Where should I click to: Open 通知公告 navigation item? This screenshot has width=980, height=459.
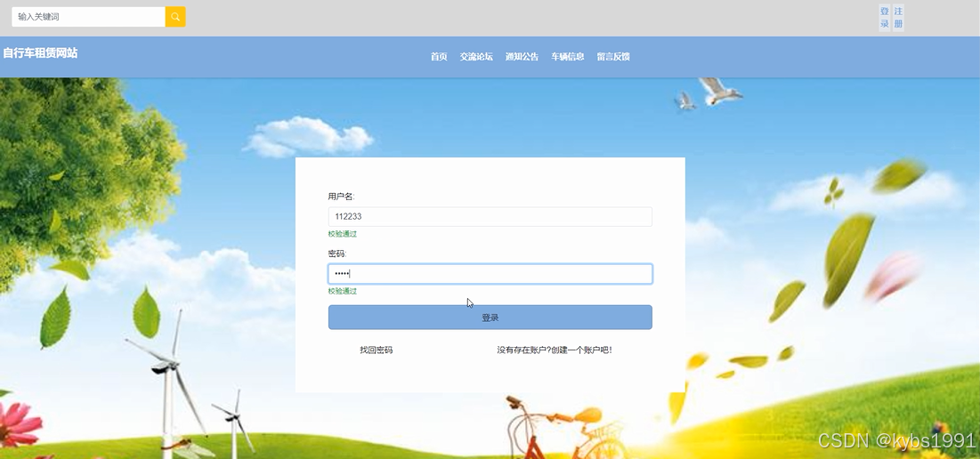click(x=522, y=57)
